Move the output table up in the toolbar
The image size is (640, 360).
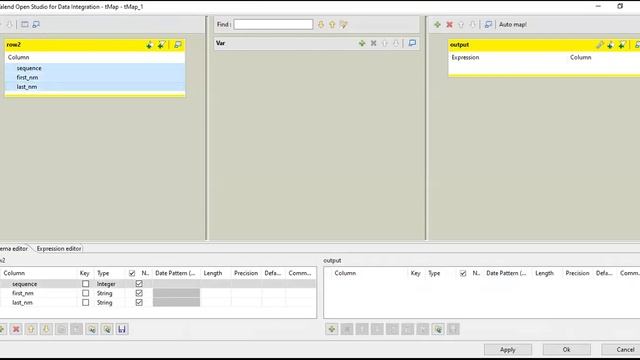(461, 24)
